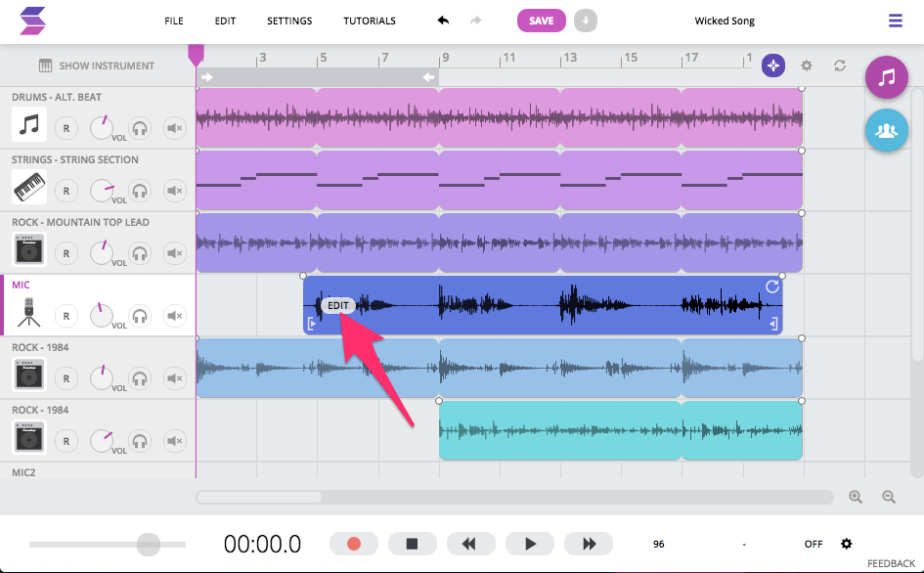Click the Wicked Song title
Viewport: 924px width, 573px height.
725,21
